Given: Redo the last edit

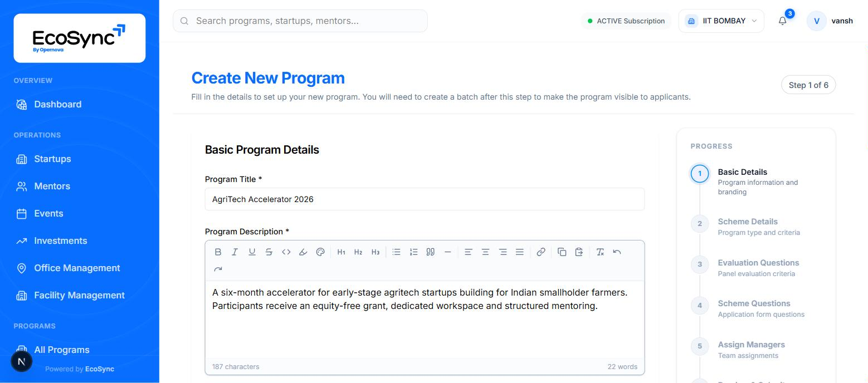Looking at the screenshot, I should pyautogui.click(x=218, y=269).
